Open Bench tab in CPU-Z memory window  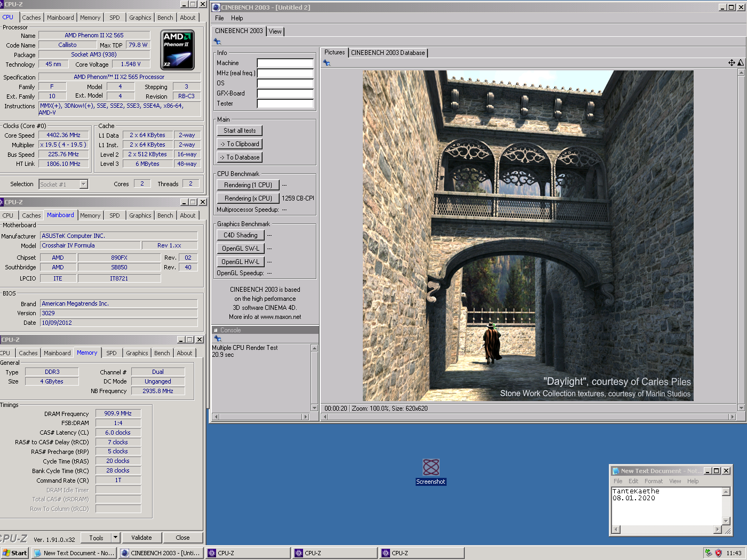coord(162,353)
